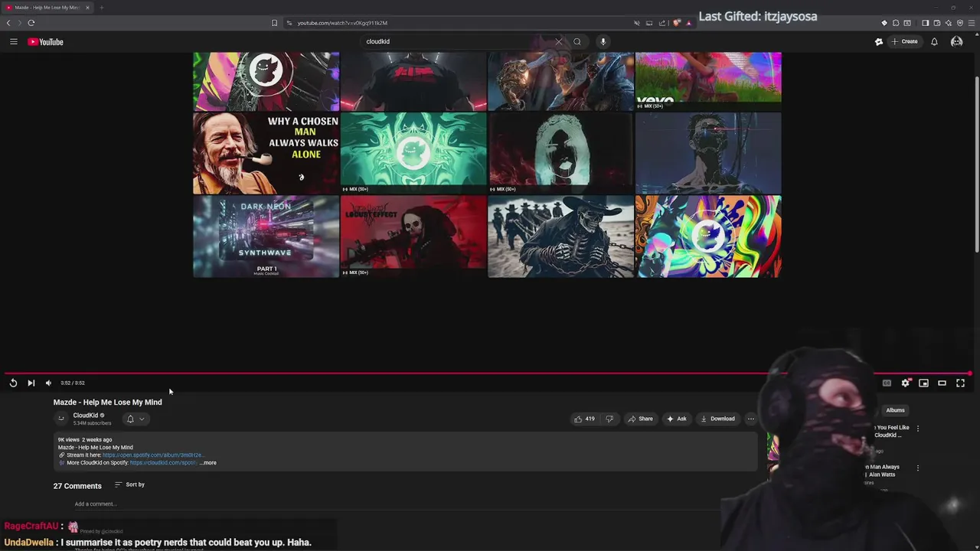Play 'Why a Chosen Man' suggestion
The height and width of the screenshot is (551, 980).
tap(266, 153)
